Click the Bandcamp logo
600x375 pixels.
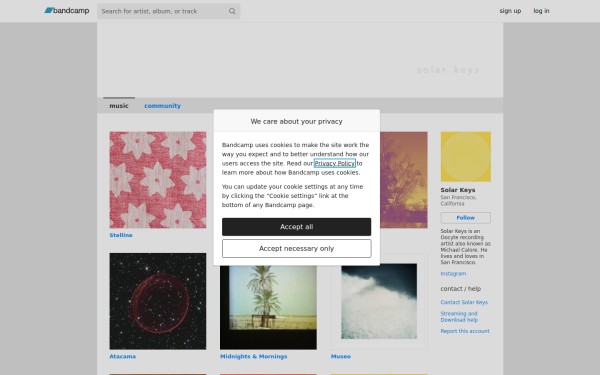[x=67, y=11]
